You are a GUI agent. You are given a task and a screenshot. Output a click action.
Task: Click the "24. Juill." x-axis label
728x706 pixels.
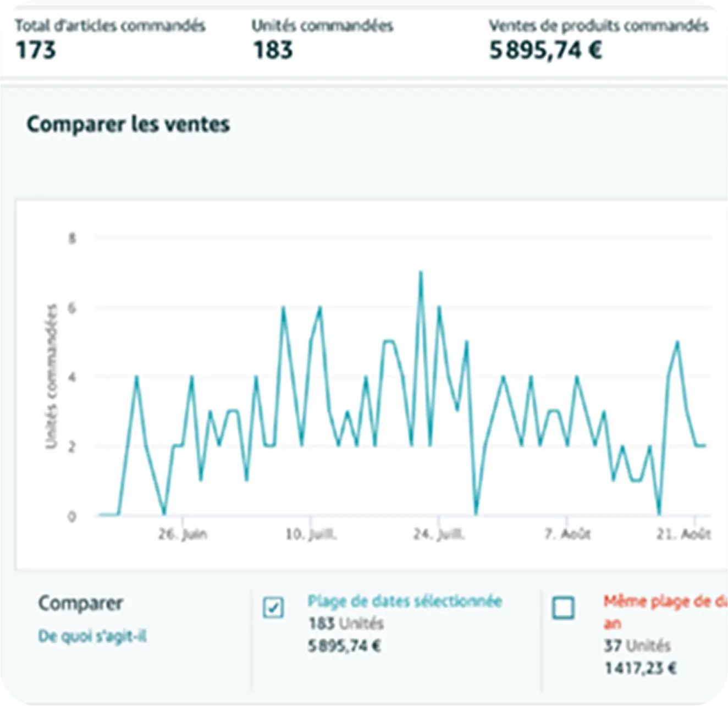439,534
